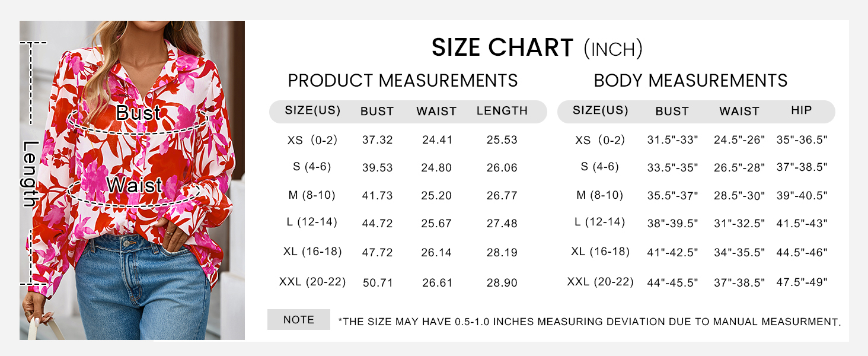868x356 pixels.
Task: Select the PRODUCT MEASUREMENTS heading
Action: coord(403,81)
